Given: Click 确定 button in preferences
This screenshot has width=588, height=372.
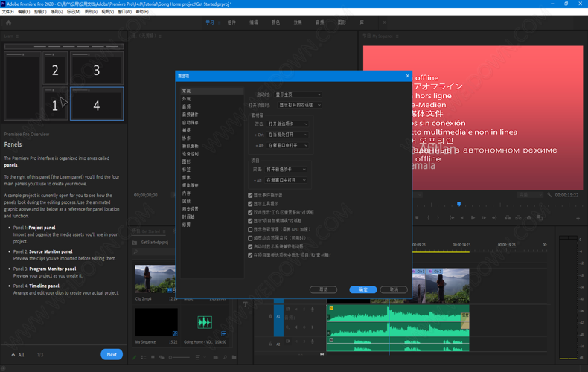Looking at the screenshot, I should click(x=363, y=289).
